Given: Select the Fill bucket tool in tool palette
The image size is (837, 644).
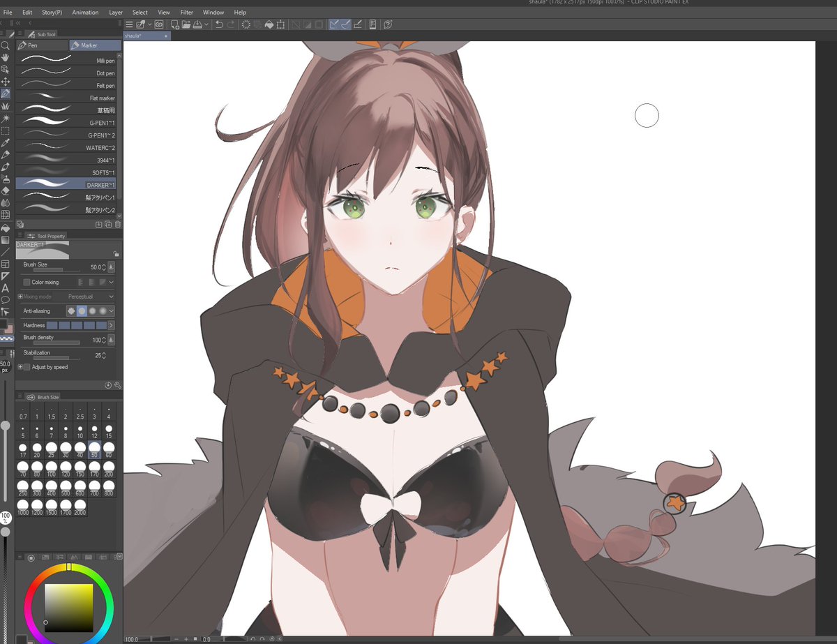Looking at the screenshot, I should [x=5, y=227].
